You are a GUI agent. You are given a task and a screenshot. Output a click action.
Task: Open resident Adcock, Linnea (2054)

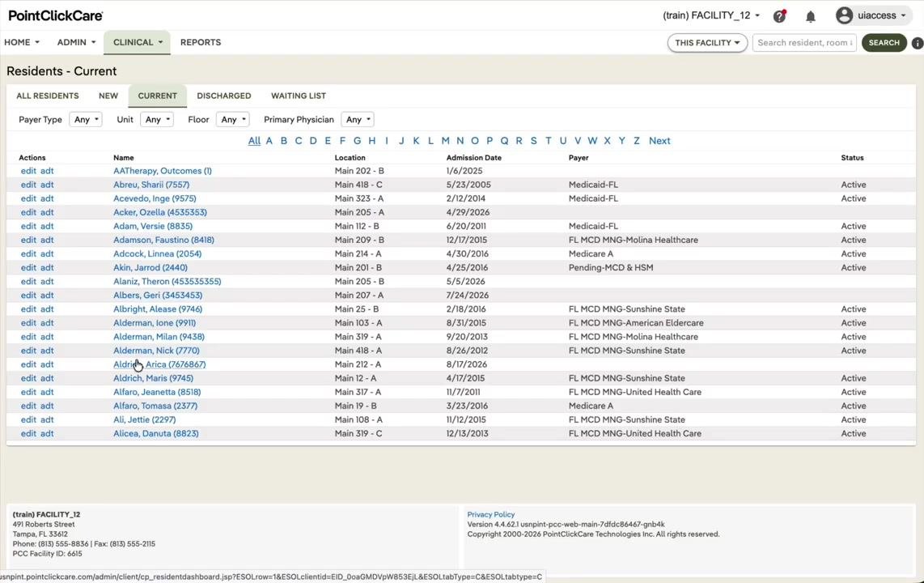pyautogui.click(x=157, y=254)
